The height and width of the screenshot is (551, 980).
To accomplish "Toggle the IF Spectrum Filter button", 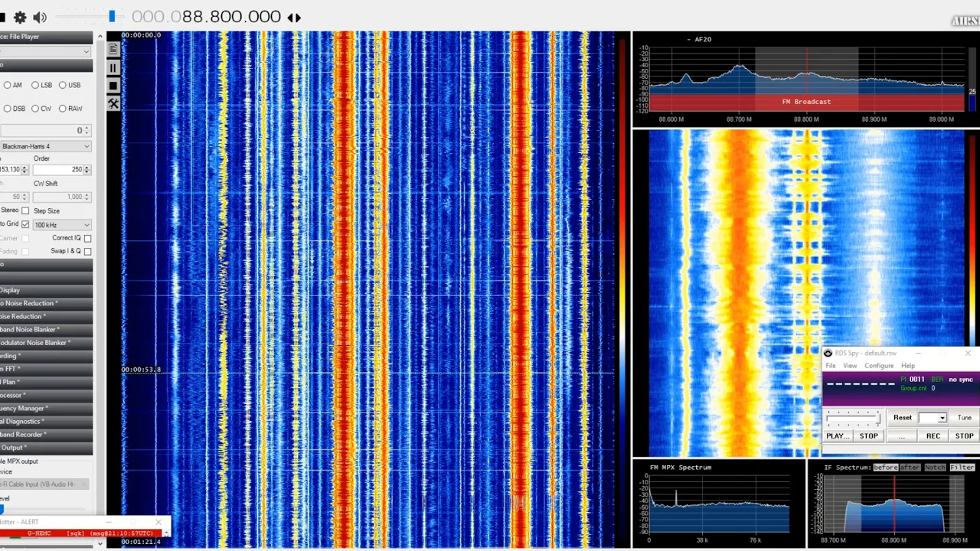I will point(962,467).
